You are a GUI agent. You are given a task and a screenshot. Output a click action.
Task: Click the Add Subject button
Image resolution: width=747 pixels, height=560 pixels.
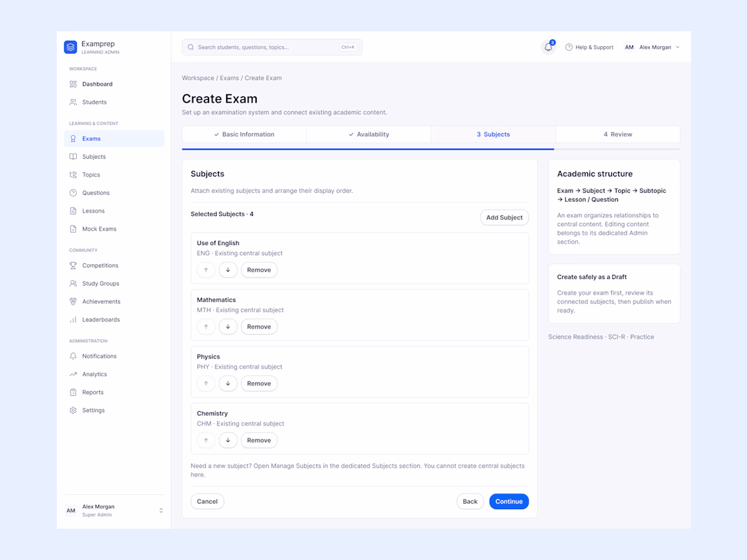[504, 218]
